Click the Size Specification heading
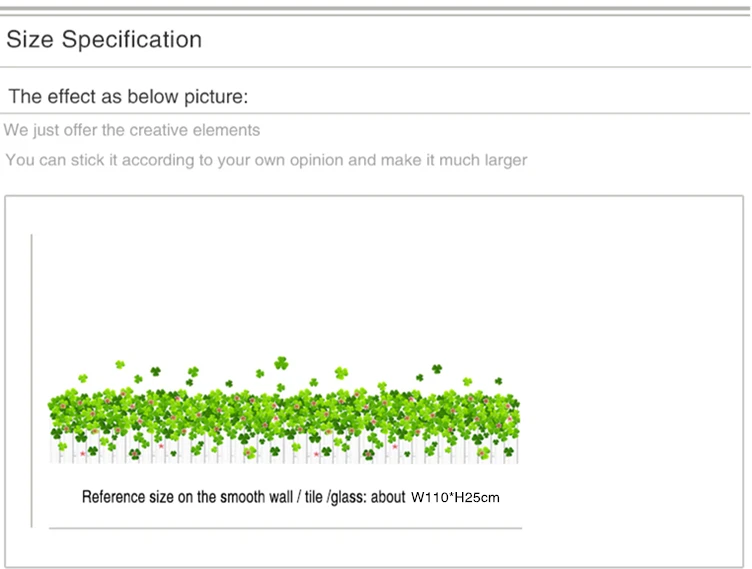 click(104, 39)
